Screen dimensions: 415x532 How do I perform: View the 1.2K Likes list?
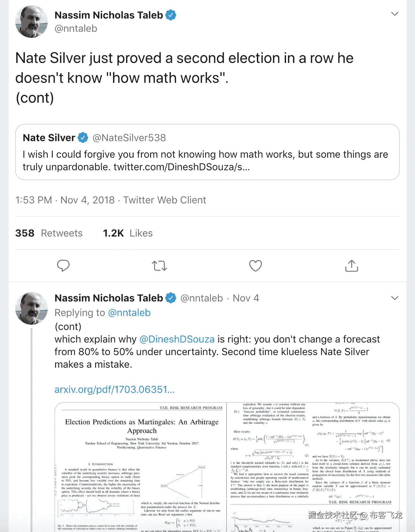click(128, 233)
